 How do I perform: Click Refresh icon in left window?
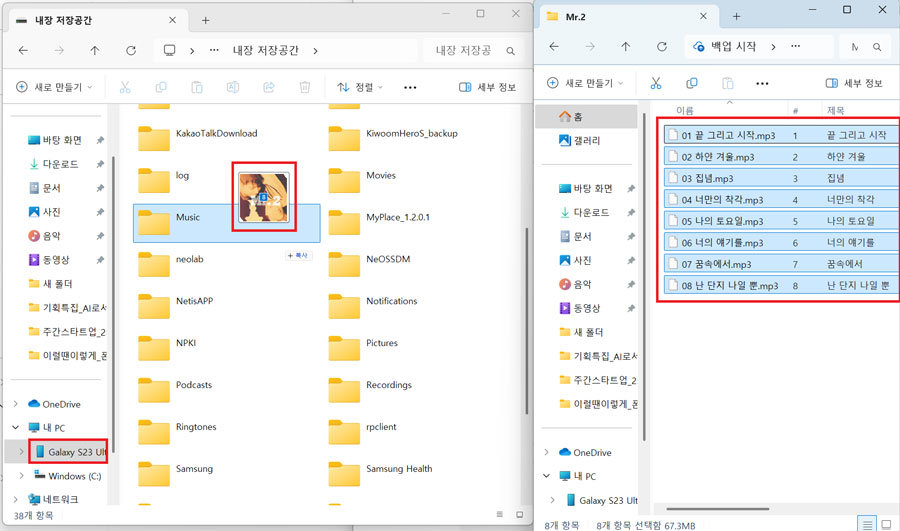point(131,50)
